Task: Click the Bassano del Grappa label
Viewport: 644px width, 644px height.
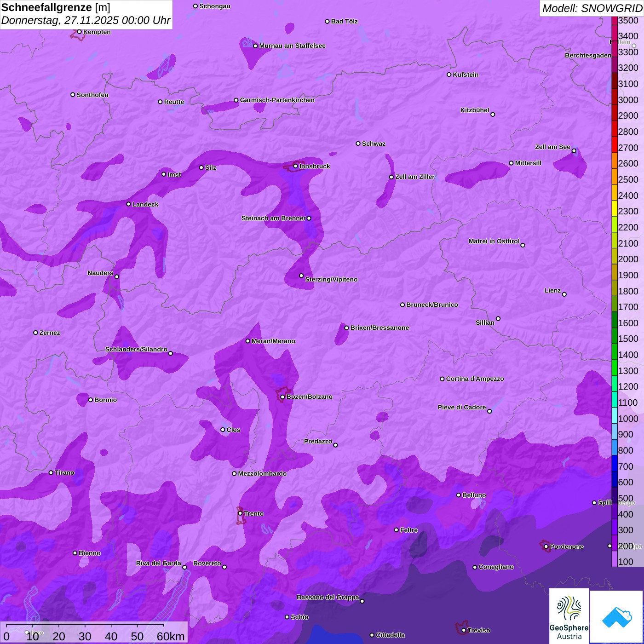Action: pyautogui.click(x=328, y=597)
